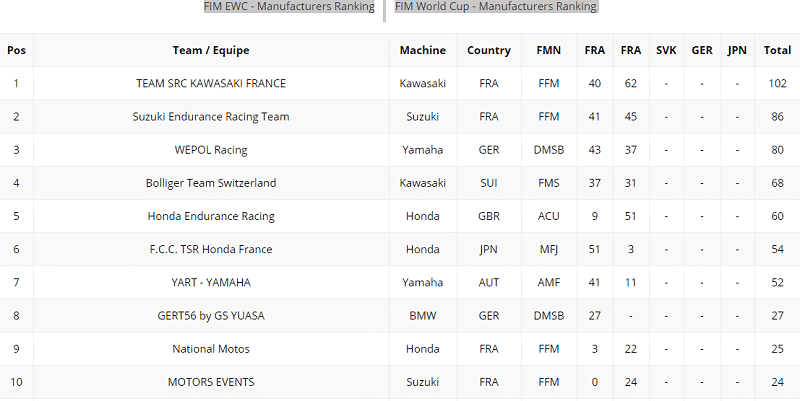
Task: Click the Pos column header
Action: [16, 50]
